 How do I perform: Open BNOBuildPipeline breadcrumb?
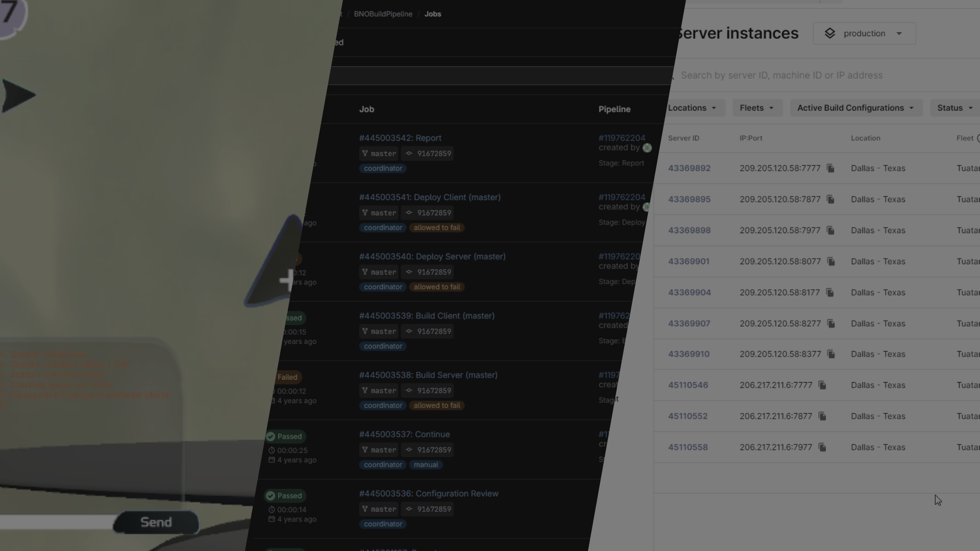click(x=383, y=14)
